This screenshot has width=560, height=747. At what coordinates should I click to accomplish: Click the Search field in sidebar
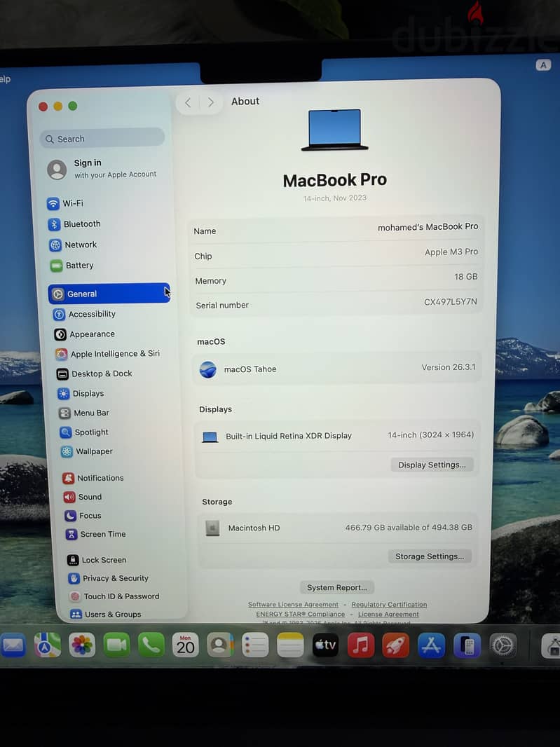coord(102,138)
